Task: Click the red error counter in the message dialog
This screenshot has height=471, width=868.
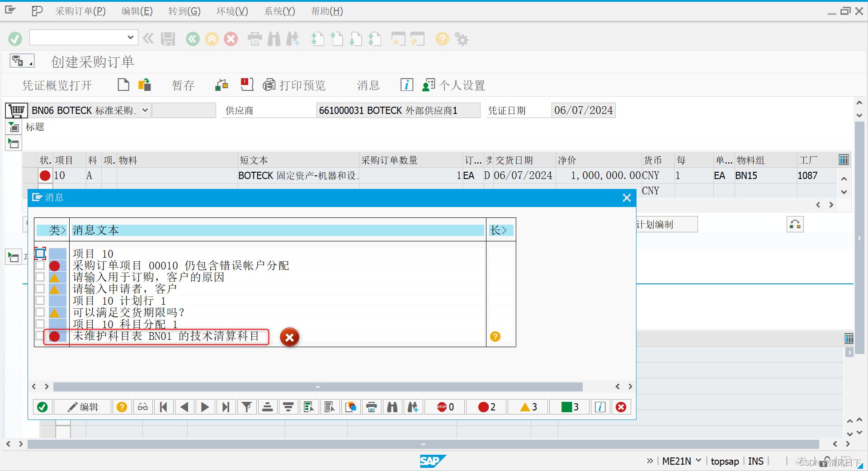Action: pyautogui.click(x=486, y=407)
